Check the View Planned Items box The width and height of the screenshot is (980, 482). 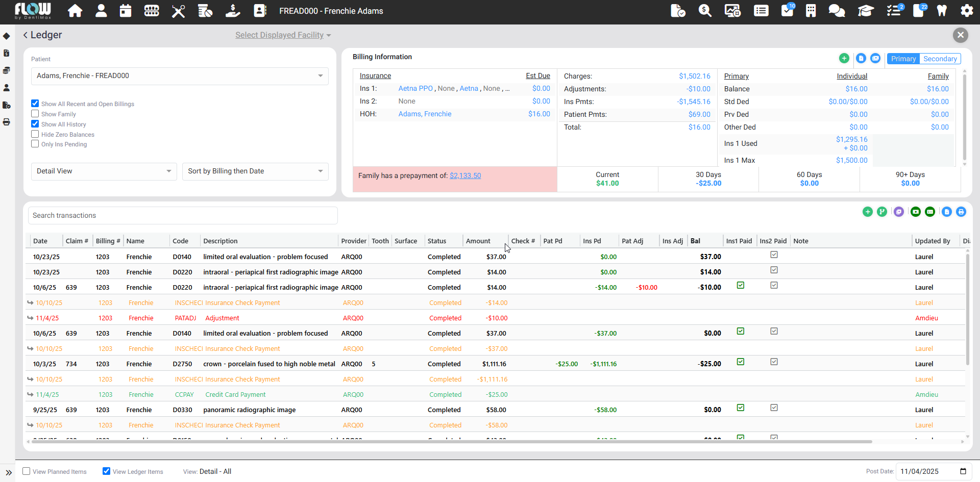click(x=27, y=471)
